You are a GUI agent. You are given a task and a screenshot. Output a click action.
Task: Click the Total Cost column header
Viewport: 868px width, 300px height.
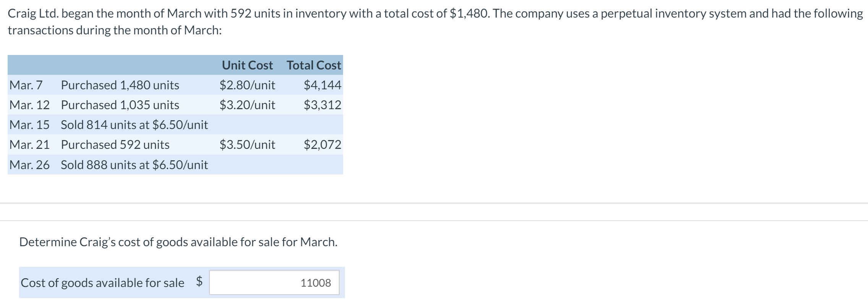pos(314,65)
